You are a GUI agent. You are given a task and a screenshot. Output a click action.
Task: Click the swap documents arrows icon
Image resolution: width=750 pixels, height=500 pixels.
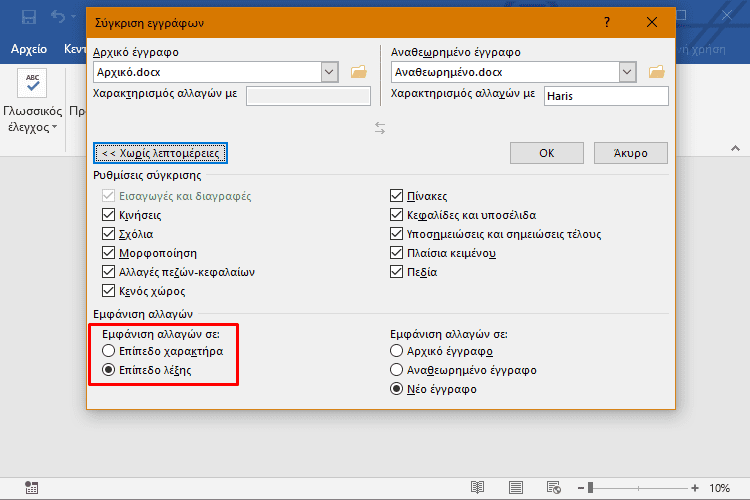click(x=380, y=128)
